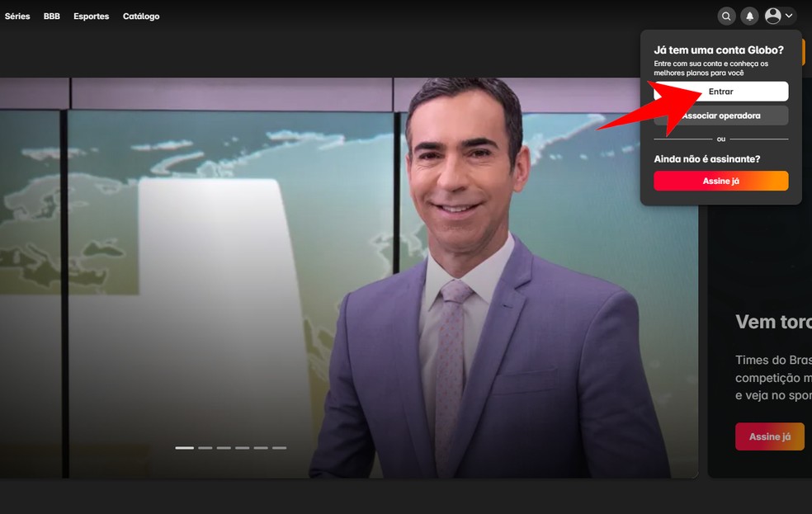Image resolution: width=812 pixels, height=514 pixels.
Task: Open the search magnifier icon
Action: click(x=726, y=16)
